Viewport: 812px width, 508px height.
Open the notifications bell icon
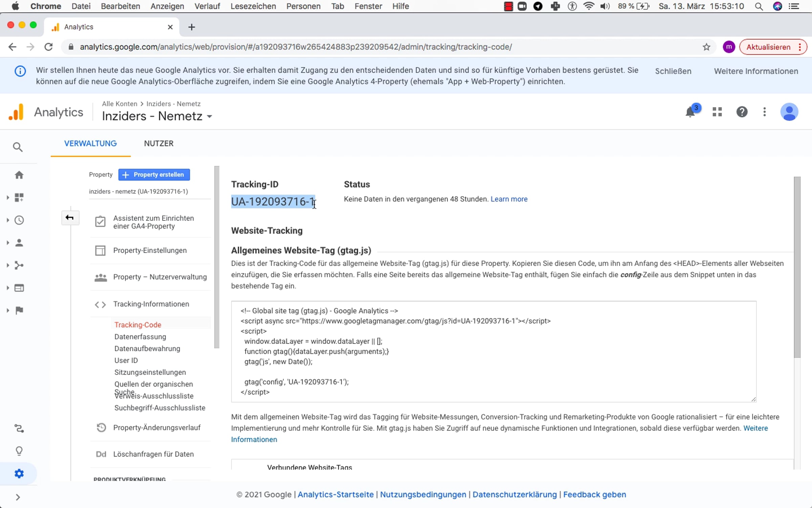tap(690, 112)
